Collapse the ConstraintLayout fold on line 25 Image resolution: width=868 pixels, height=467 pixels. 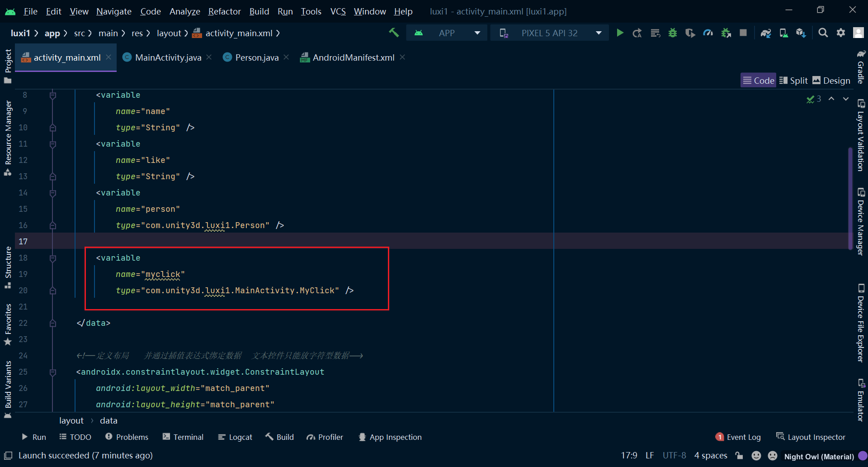(x=53, y=372)
